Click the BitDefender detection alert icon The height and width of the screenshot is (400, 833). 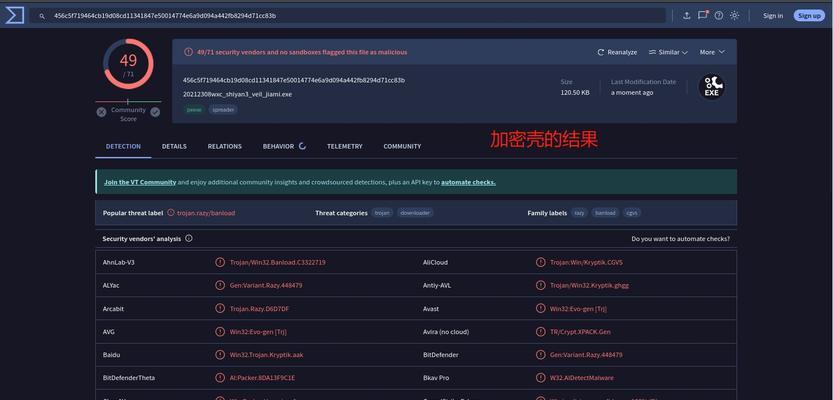pos(541,354)
